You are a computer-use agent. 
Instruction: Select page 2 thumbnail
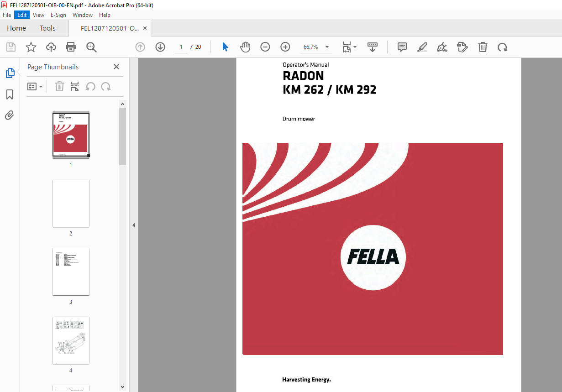(71, 203)
